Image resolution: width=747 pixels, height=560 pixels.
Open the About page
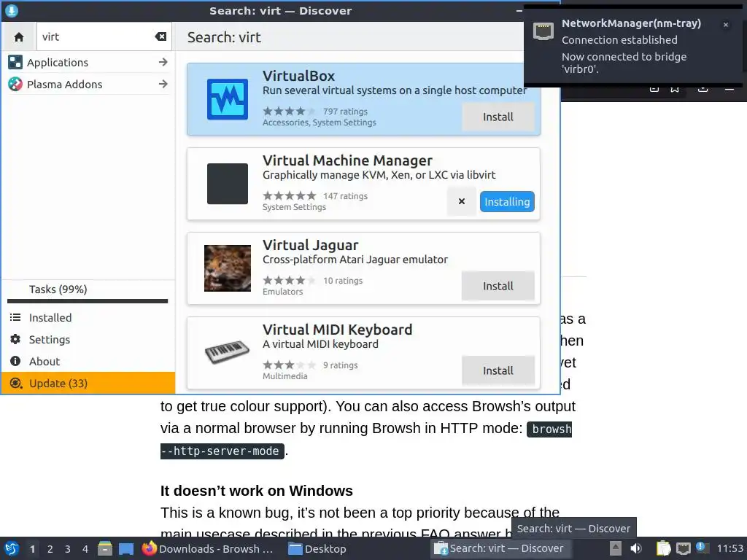(x=88, y=362)
